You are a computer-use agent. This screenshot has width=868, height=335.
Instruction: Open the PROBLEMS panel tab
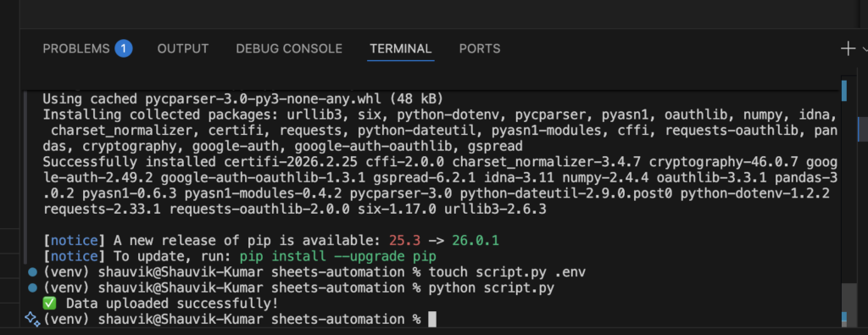(x=76, y=48)
